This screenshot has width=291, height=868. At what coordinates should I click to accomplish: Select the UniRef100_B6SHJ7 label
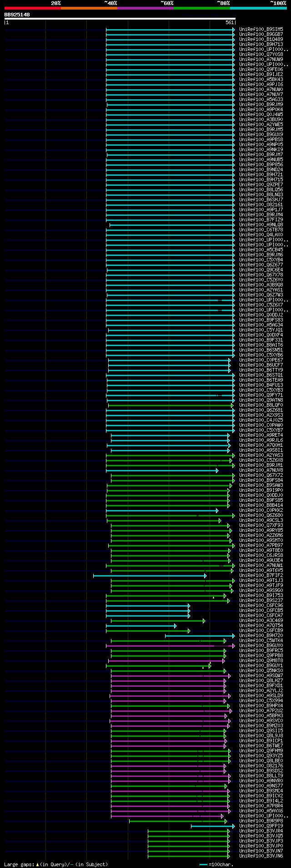tap(261, 199)
